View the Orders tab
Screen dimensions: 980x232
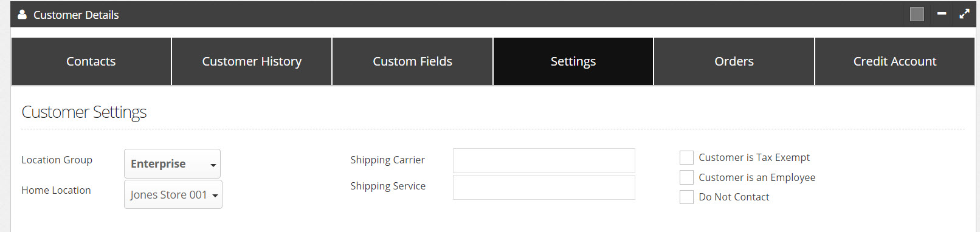coord(734,61)
